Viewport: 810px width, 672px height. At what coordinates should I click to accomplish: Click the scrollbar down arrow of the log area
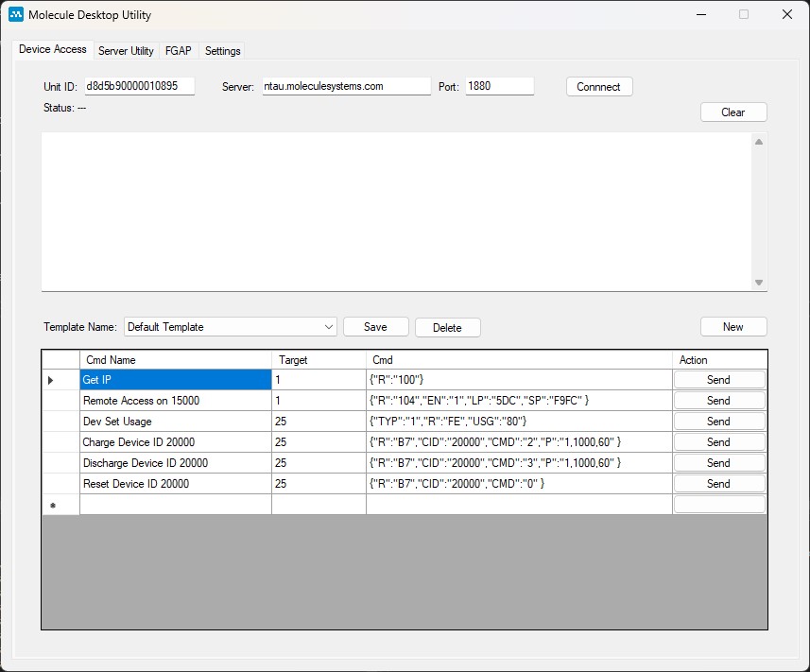758,282
